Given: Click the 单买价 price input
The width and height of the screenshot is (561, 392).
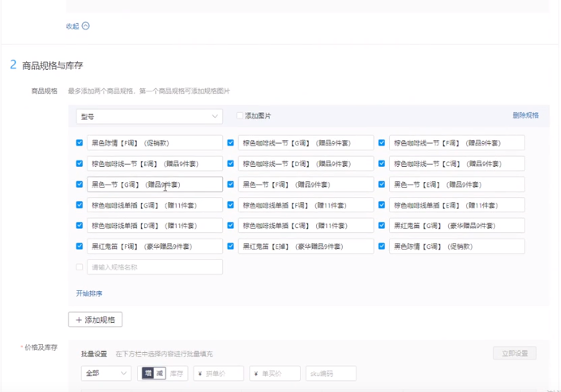Looking at the screenshot, I should (x=275, y=373).
